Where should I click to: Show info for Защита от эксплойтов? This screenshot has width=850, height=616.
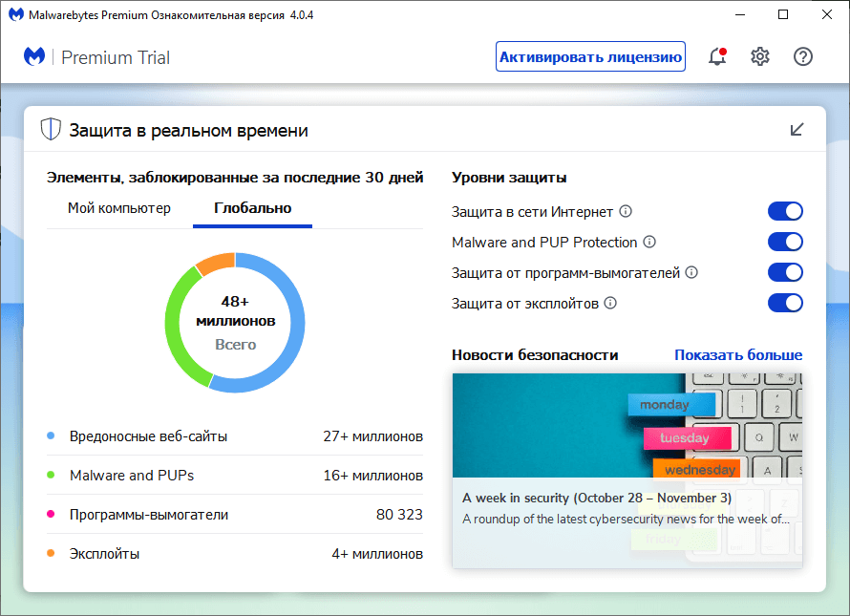[x=610, y=303]
